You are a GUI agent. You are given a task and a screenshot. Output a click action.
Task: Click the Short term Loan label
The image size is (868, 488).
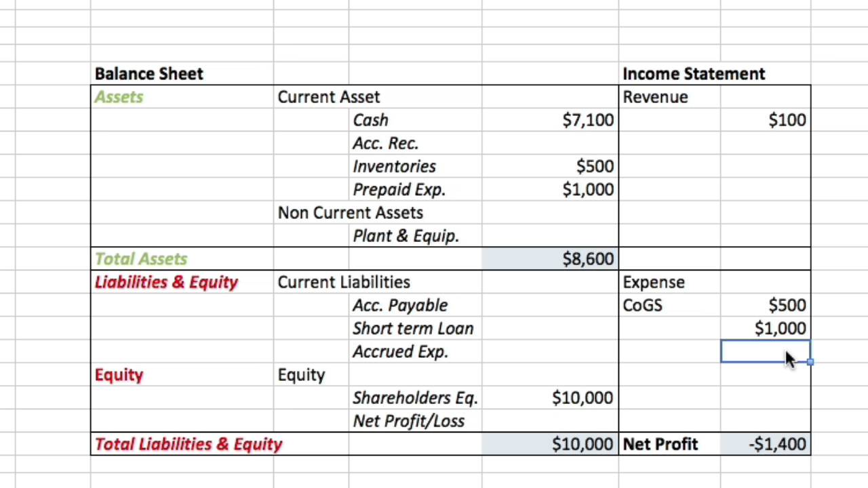(412, 329)
